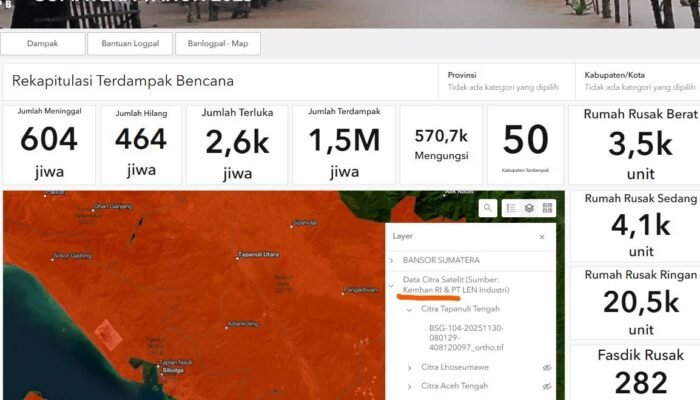Switch to the Bantuan Logpal tab
The image size is (700, 400).
129,43
